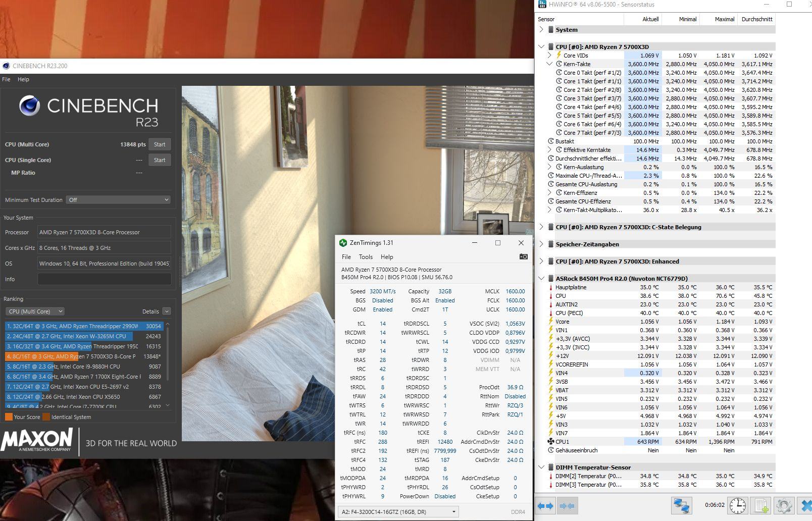Click the Processor field in Cinebench

105,232
